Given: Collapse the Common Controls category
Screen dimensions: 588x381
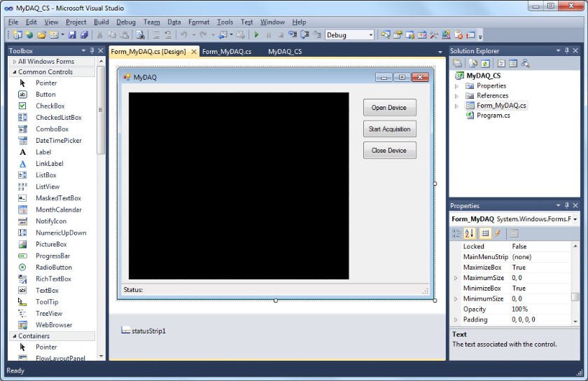Looking at the screenshot, I should coord(14,72).
